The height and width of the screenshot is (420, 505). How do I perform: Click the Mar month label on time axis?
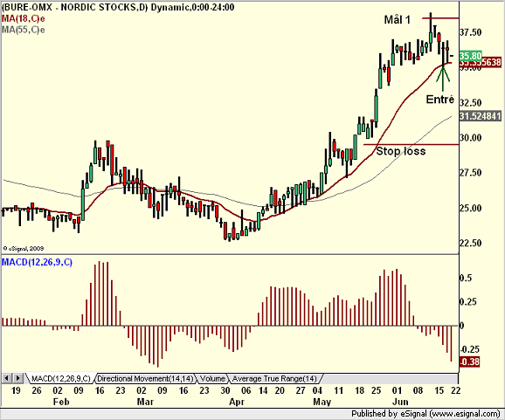[145, 402]
